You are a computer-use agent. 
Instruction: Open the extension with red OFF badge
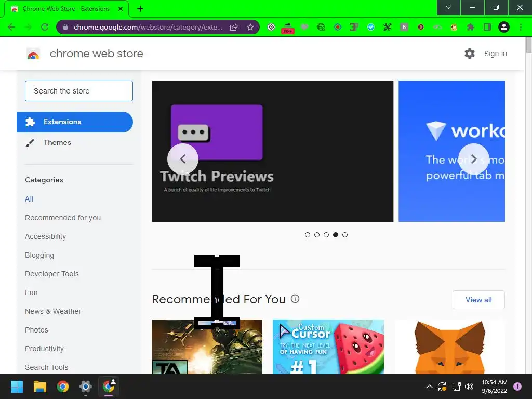[288, 28]
